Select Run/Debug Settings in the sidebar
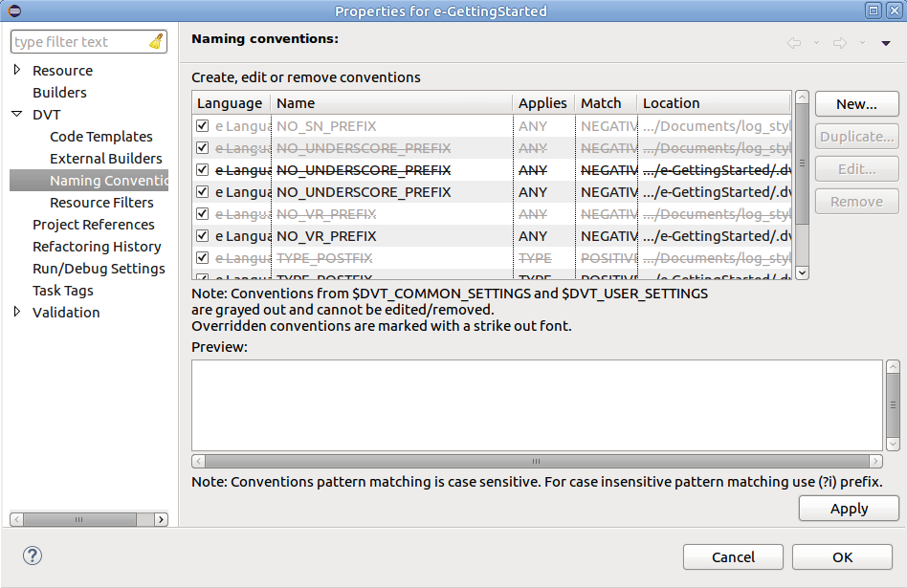This screenshot has width=907, height=588. click(x=97, y=268)
